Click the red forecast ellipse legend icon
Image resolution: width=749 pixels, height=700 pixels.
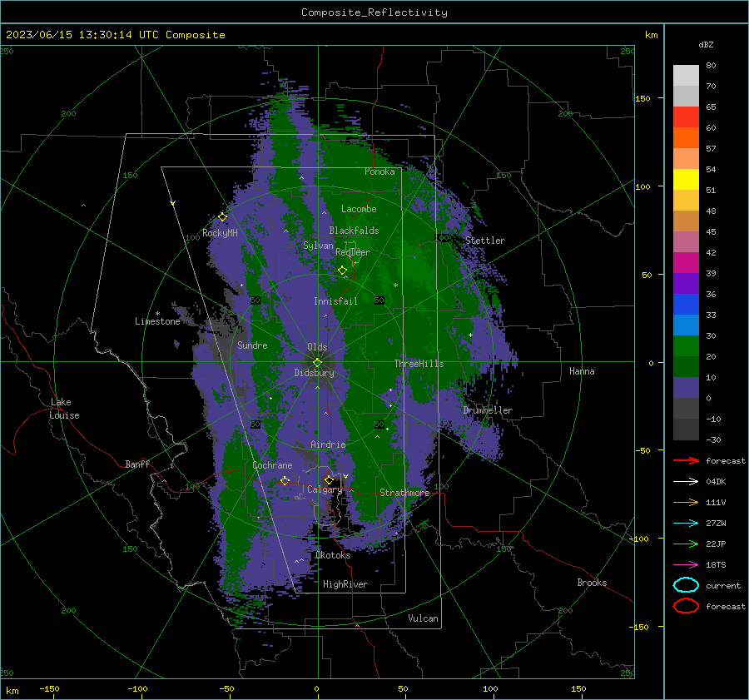[686, 606]
